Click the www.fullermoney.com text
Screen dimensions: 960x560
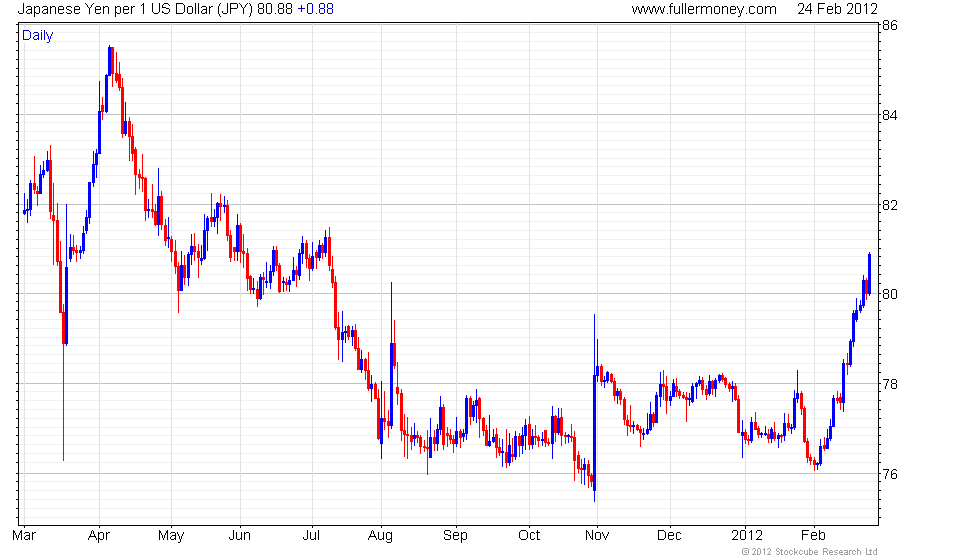click(704, 9)
